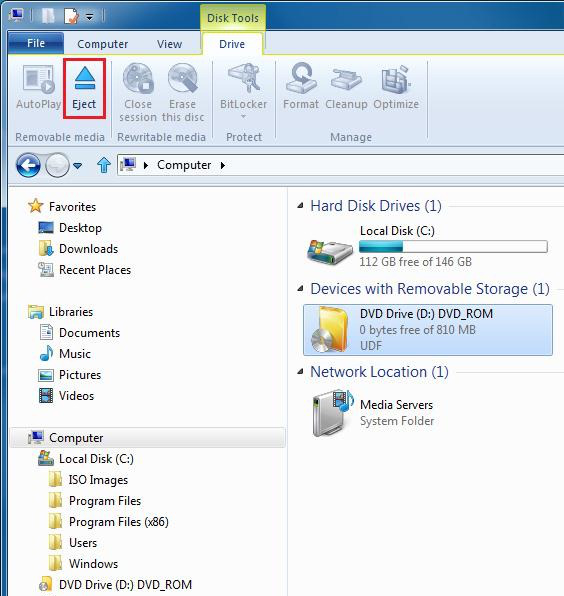Select the ISO Images folder in tree
Image resolution: width=564 pixels, height=596 pixels.
pos(98,480)
